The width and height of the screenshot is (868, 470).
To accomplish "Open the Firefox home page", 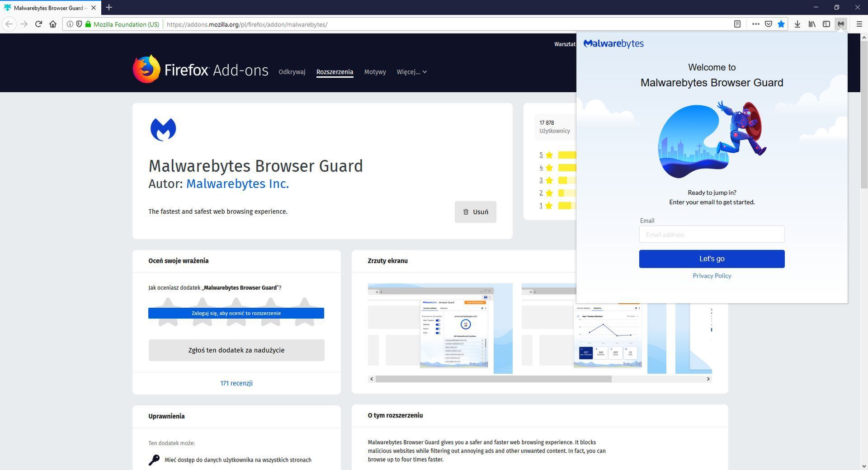I will coord(53,24).
